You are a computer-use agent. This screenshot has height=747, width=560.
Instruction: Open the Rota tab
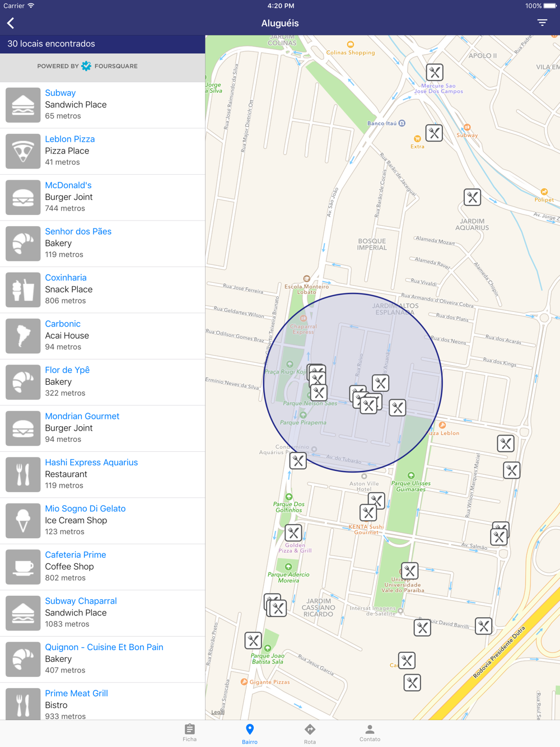310,734
